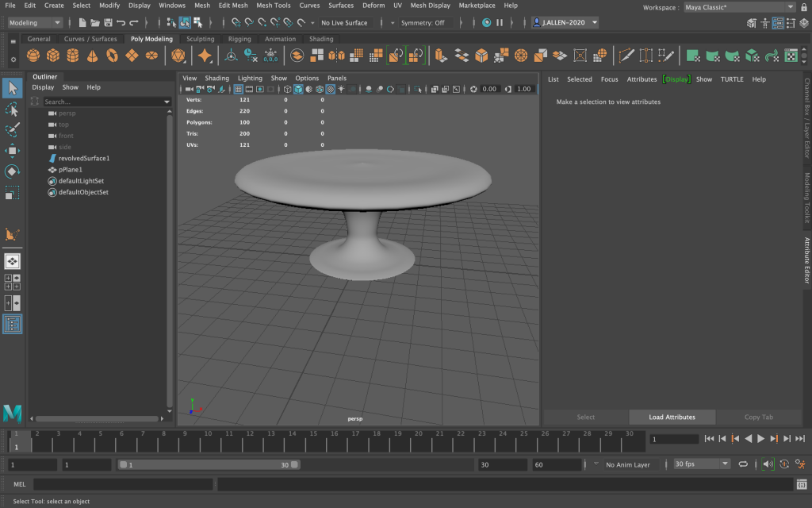Toggle timeline sound on or off
This screenshot has width=812, height=508.
point(768,464)
